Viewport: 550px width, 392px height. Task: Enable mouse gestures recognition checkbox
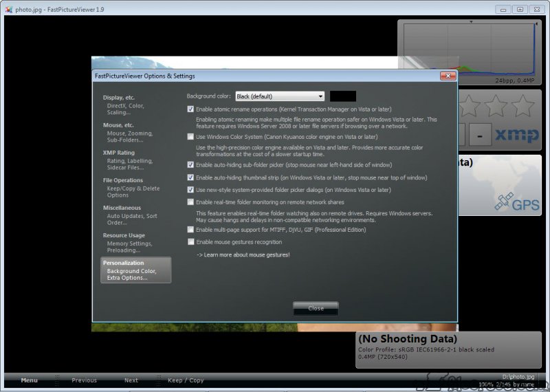(x=190, y=242)
